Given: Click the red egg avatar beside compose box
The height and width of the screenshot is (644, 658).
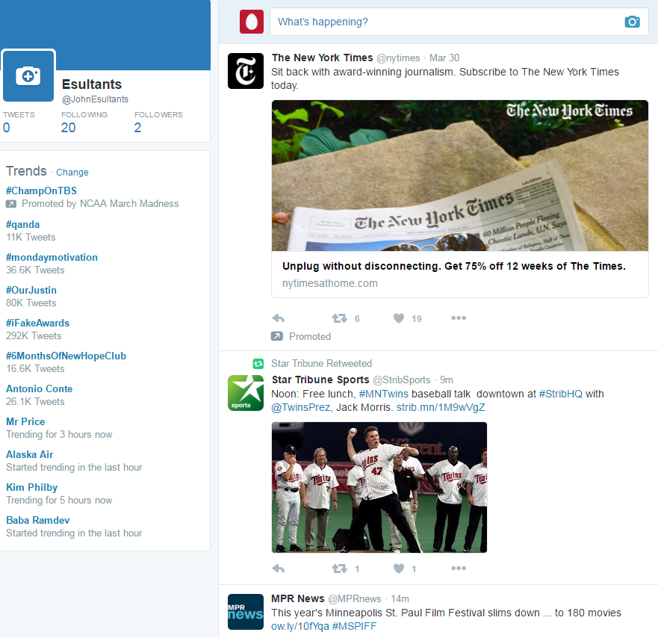Looking at the screenshot, I should click(x=252, y=22).
